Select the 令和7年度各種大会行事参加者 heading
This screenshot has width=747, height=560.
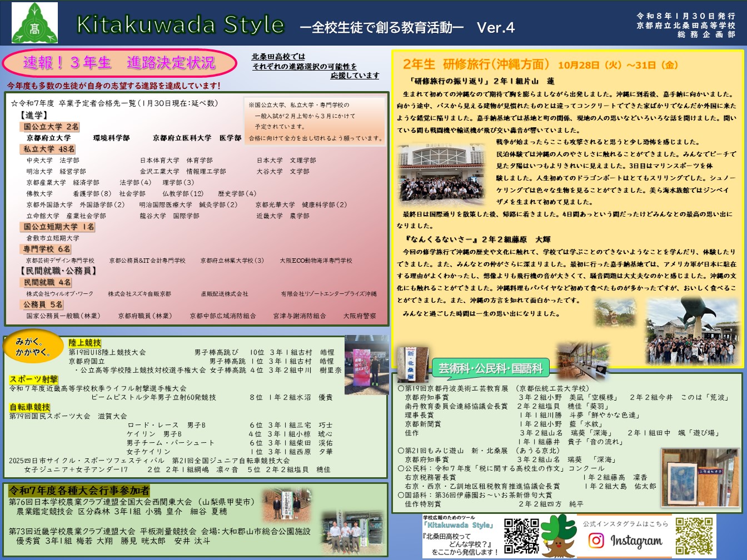(x=79, y=491)
